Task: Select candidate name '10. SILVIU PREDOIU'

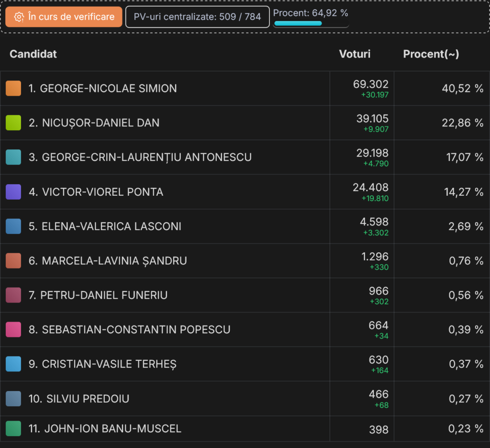Action: [x=79, y=399]
